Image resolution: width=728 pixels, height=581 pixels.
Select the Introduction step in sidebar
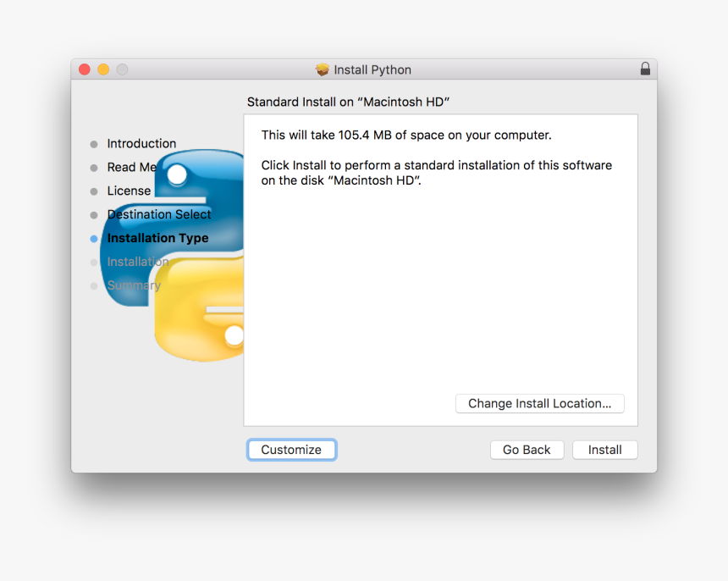pyautogui.click(x=141, y=143)
